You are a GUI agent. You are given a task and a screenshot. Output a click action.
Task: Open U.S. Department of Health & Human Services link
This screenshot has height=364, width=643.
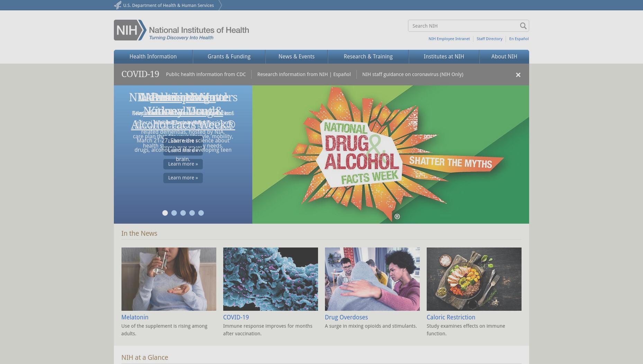(x=169, y=5)
